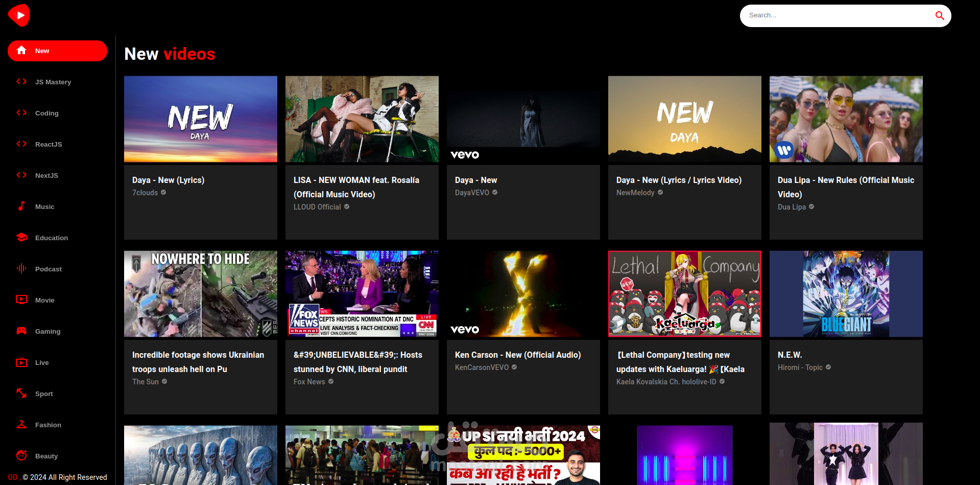The image size is (980, 485).
Task: Click the Movie screen icon
Action: pos(21,299)
